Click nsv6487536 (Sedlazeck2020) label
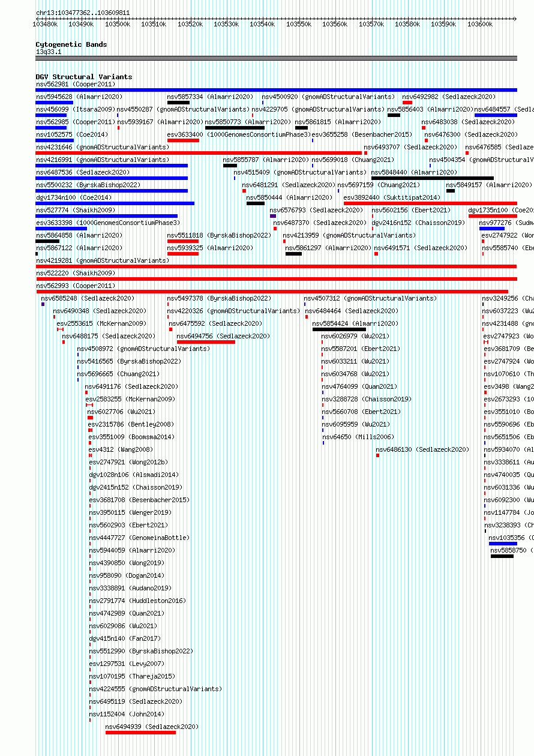Viewport: 534px width, 756px height. pyautogui.click(x=83, y=172)
